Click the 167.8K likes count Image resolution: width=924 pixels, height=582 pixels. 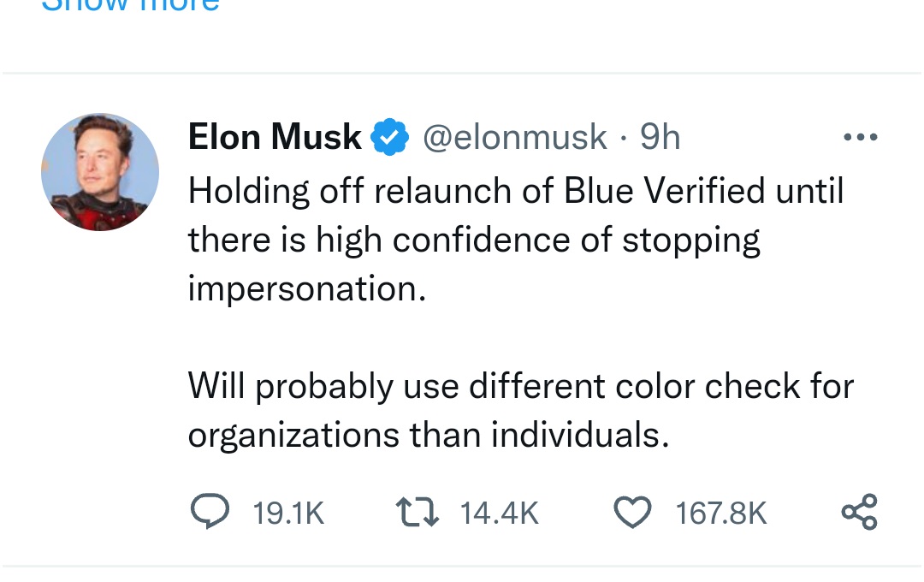[721, 514]
